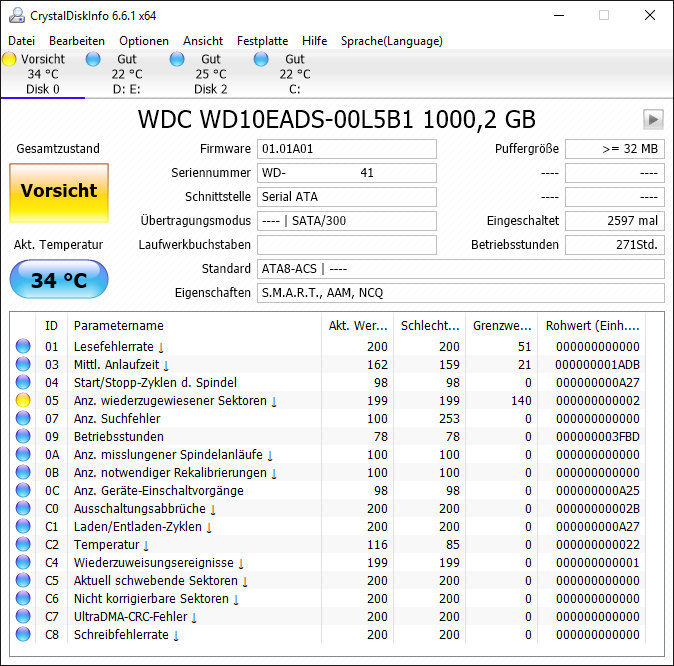
Task: Click status orb for Anz. Suchfehler row
Action: pos(23,418)
